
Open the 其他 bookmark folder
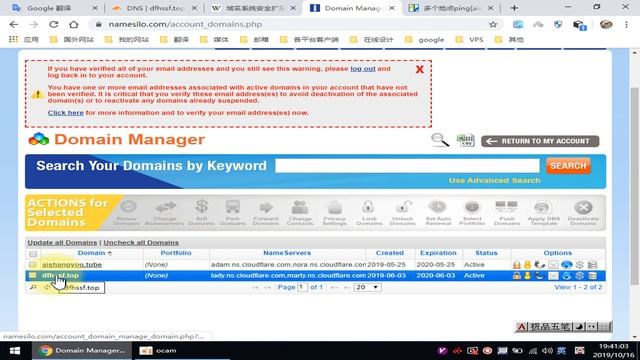pos(509,40)
